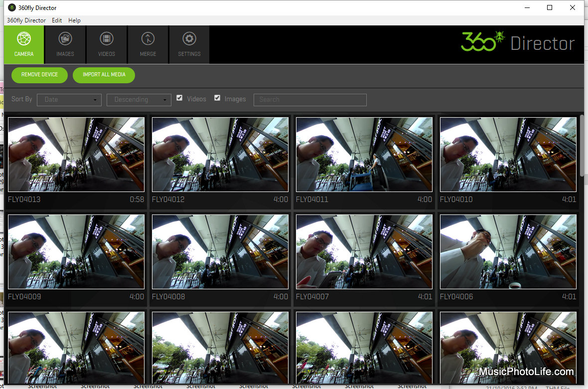Open the Help menu
Viewport: 588px width, 389px height.
[74, 20]
